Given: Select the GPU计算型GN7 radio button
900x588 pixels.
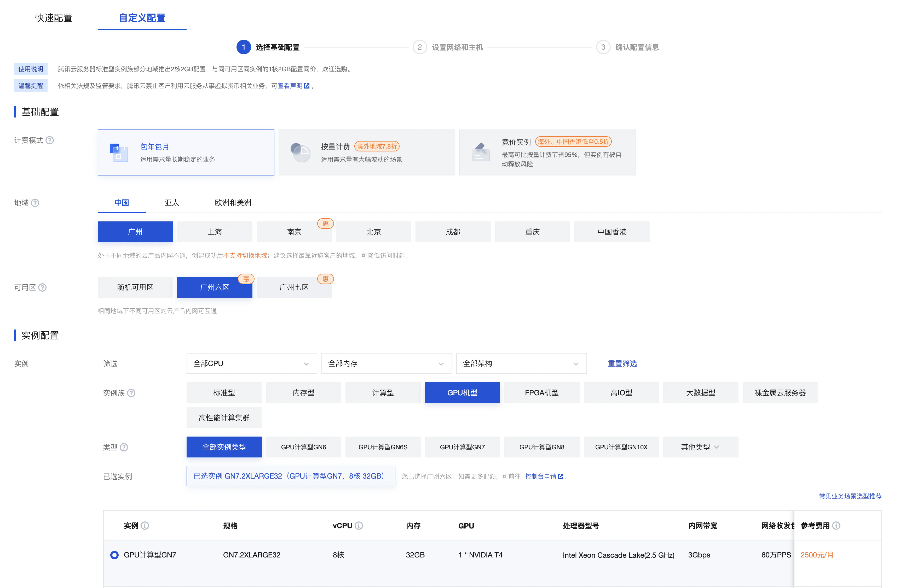Looking at the screenshot, I should click(114, 555).
